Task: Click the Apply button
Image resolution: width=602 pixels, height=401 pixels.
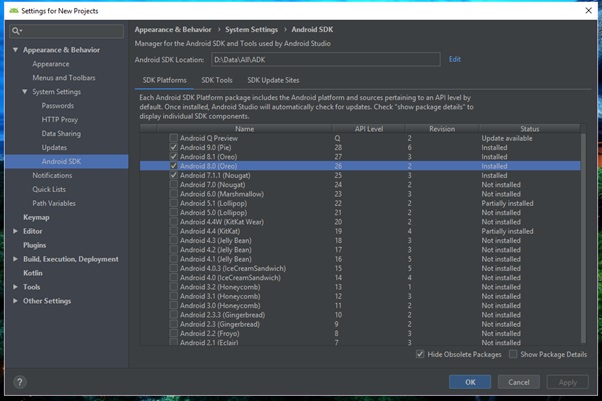Action: [567, 382]
